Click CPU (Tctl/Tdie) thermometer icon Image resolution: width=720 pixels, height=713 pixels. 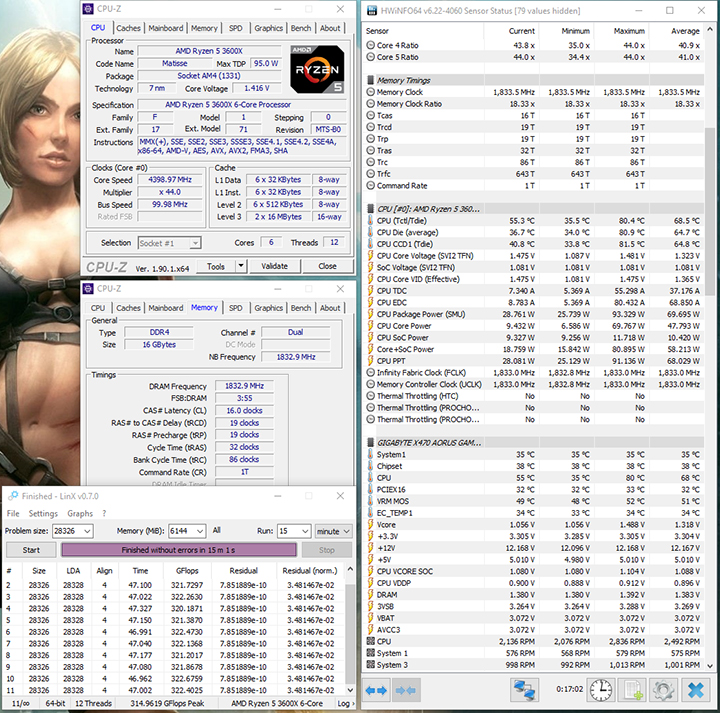coord(371,221)
